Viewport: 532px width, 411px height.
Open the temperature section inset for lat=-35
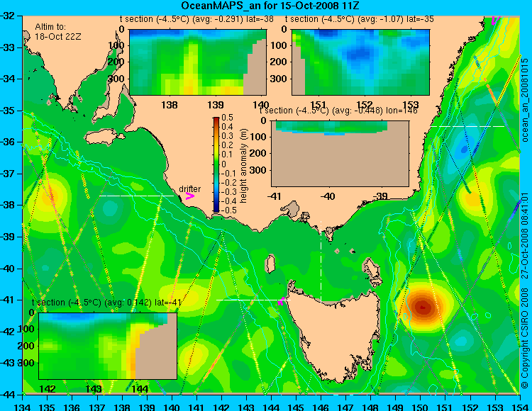tap(360, 62)
